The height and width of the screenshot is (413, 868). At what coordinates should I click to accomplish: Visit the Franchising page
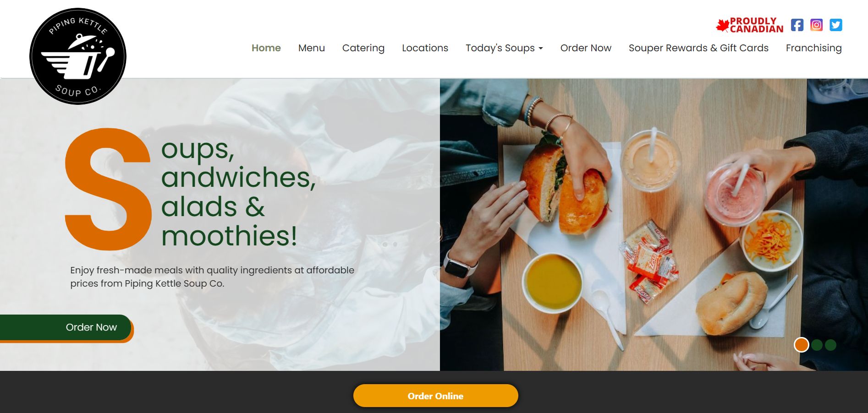pos(813,48)
